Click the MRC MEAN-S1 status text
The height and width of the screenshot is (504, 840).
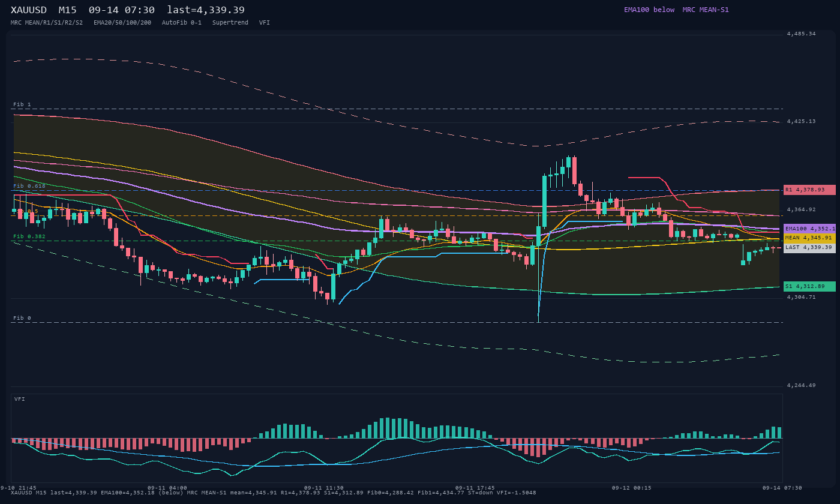[x=706, y=10]
